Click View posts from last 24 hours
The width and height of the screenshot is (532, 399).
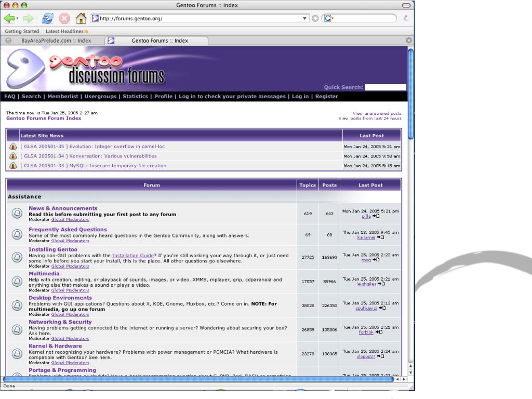[370, 118]
